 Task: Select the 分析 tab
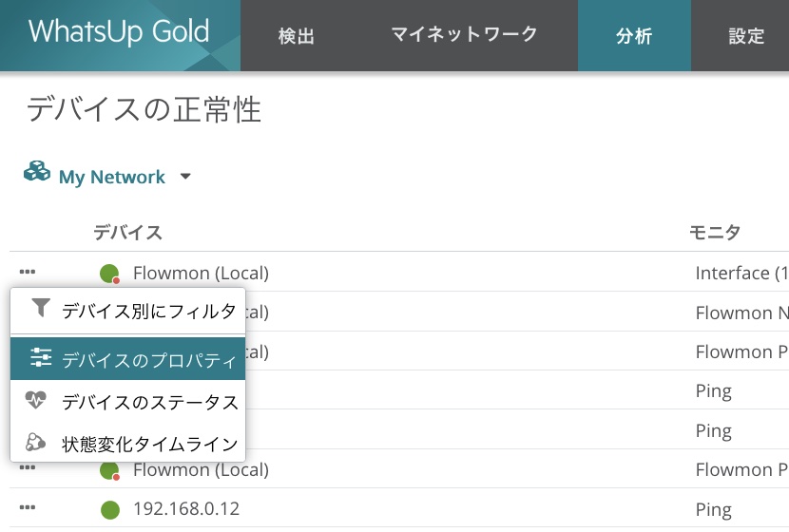[634, 36]
